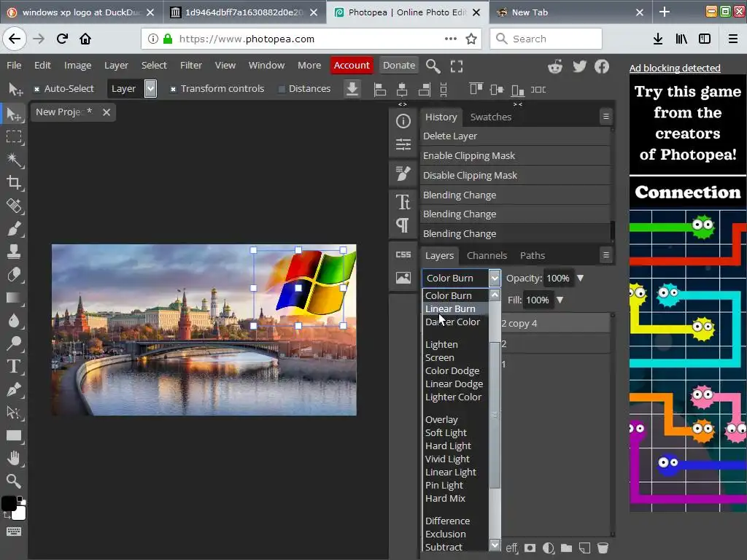Open the Layers panel options menu

coord(605,255)
